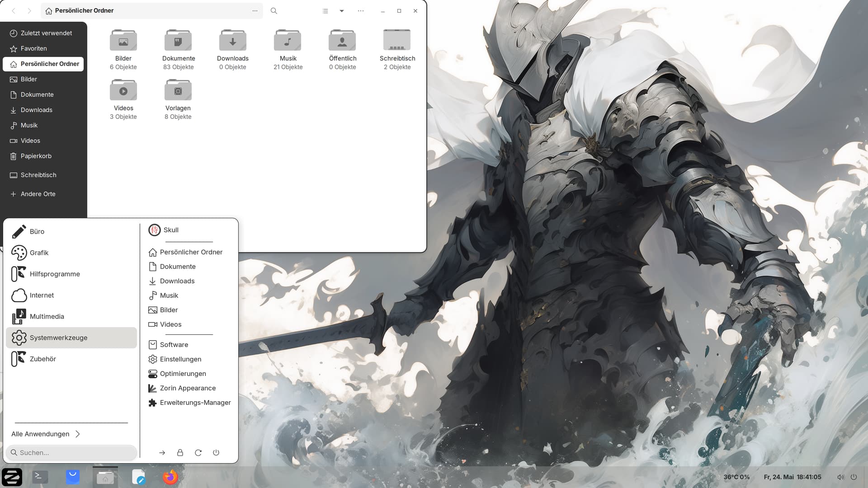Go back with the Files back arrow
This screenshot has width=868, height=488.
14,11
